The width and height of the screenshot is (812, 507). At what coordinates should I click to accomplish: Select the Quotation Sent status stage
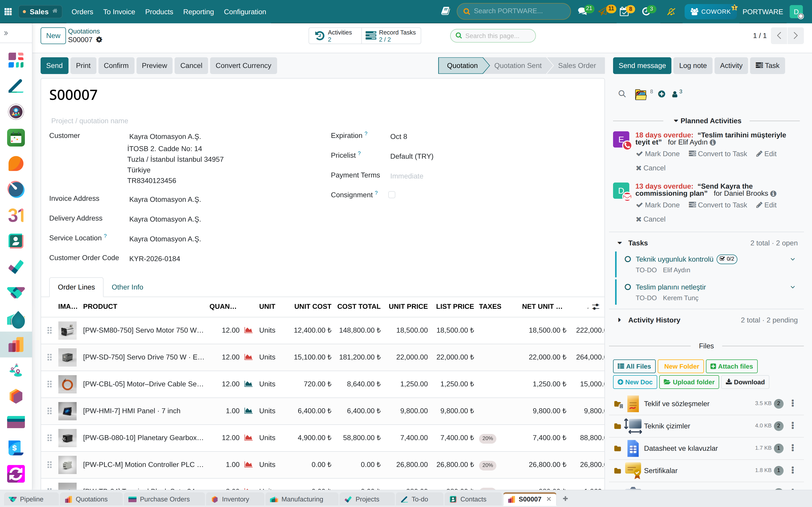517,66
